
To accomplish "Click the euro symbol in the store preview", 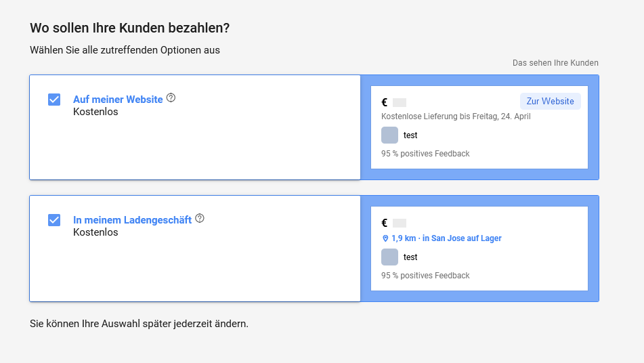I will (385, 223).
